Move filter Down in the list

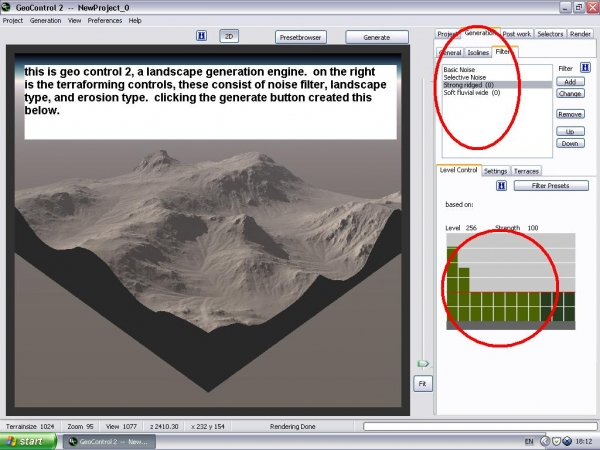pos(570,143)
